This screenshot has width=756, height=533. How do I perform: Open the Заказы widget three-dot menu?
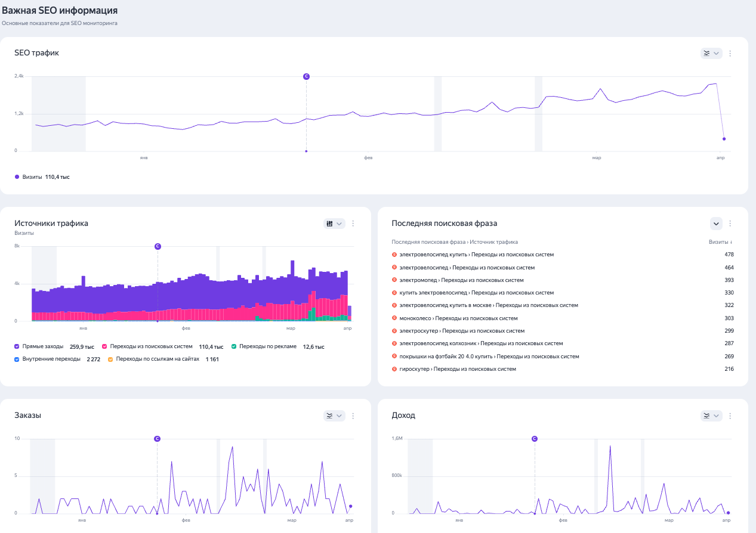click(x=353, y=416)
